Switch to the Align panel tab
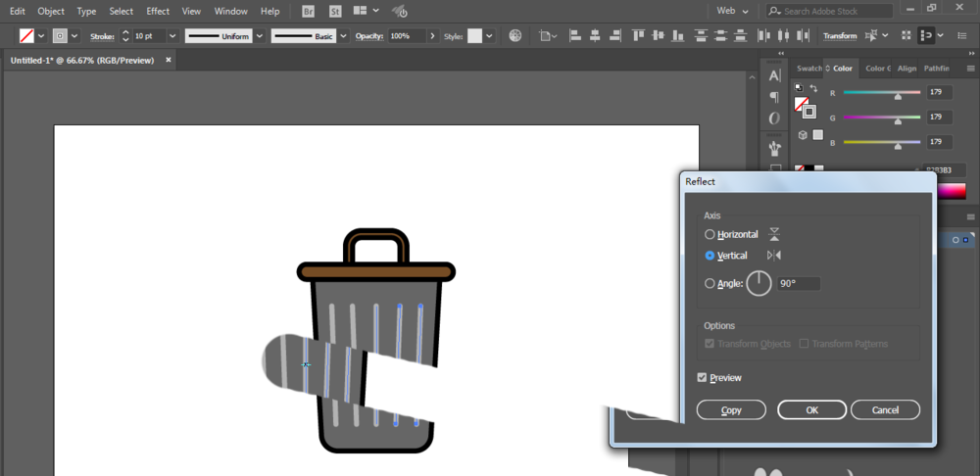 click(906, 69)
